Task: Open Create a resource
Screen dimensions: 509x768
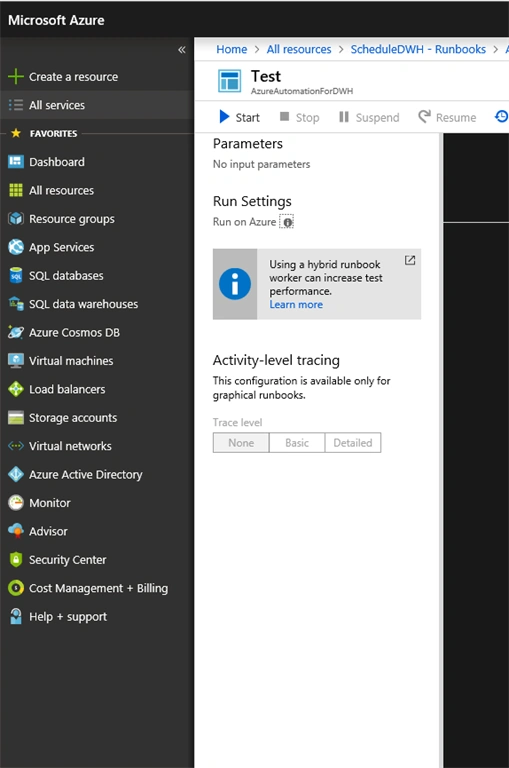Action: pyautogui.click(x=73, y=77)
